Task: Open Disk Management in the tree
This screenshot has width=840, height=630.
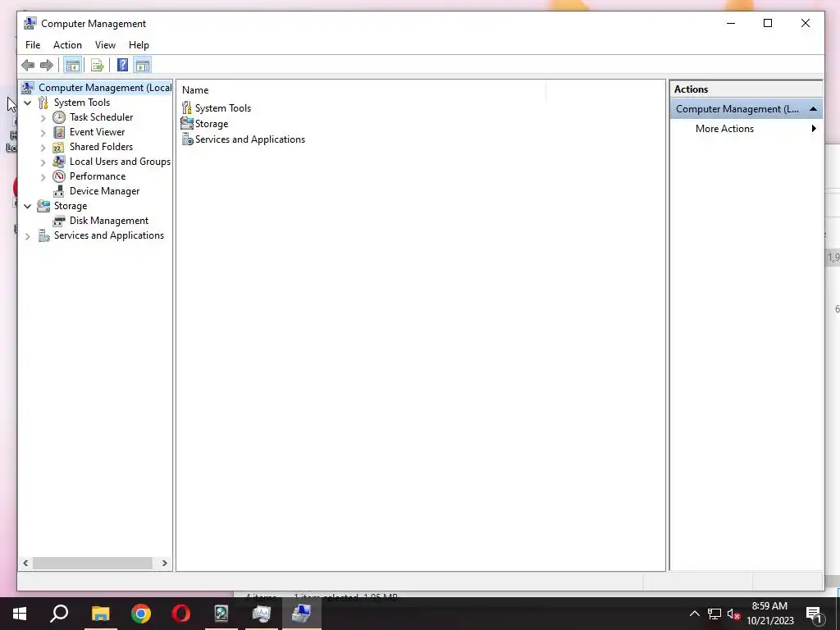Action: (x=109, y=221)
